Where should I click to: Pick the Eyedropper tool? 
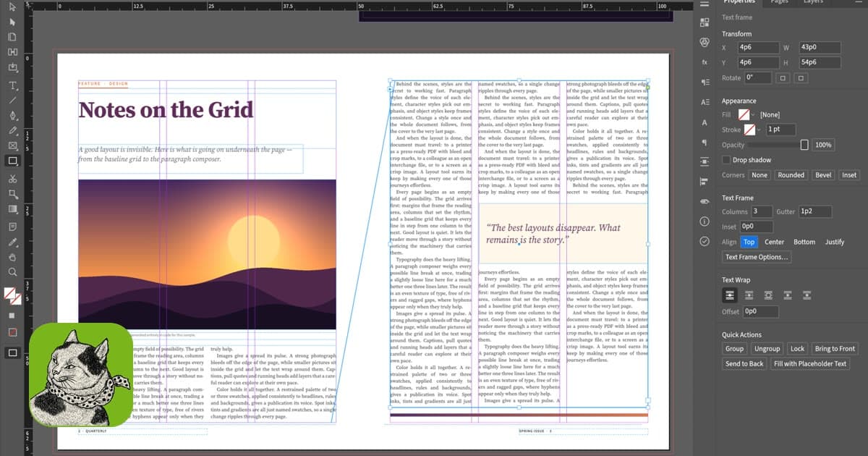(x=13, y=242)
